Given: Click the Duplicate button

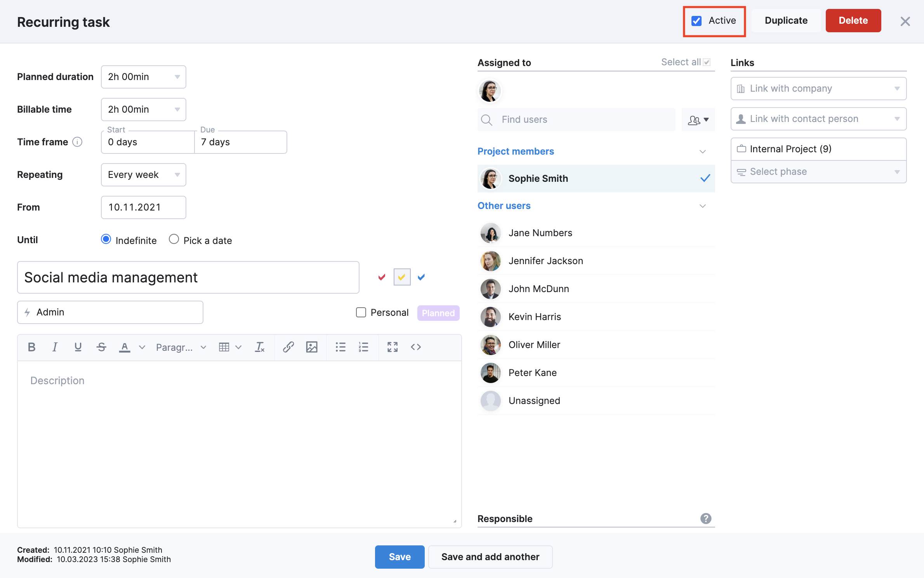Looking at the screenshot, I should (786, 21).
